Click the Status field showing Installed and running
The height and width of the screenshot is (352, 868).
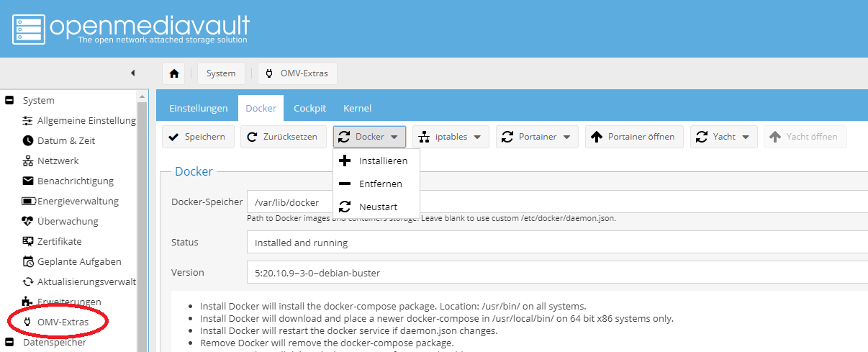557,243
